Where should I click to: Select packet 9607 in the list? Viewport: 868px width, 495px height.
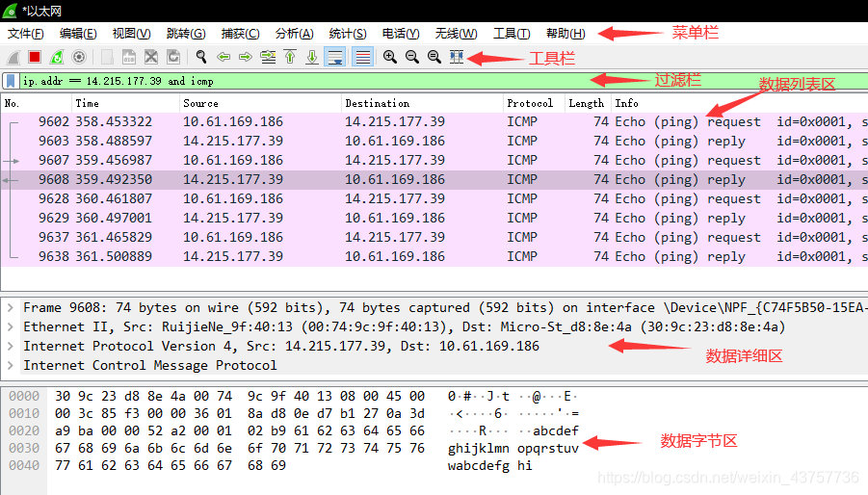pos(434,161)
